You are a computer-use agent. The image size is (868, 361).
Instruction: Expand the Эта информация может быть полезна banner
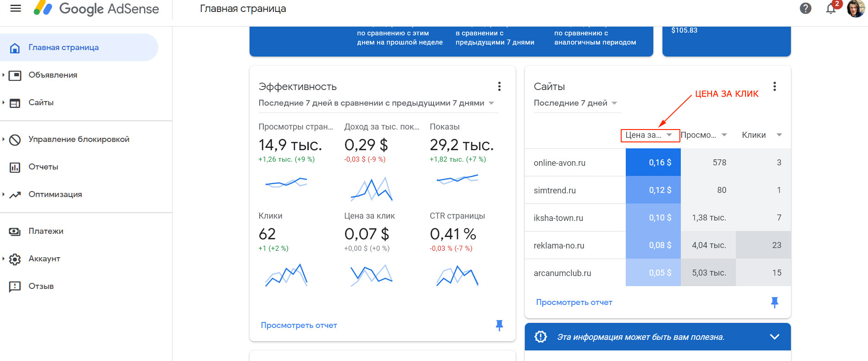(774, 337)
